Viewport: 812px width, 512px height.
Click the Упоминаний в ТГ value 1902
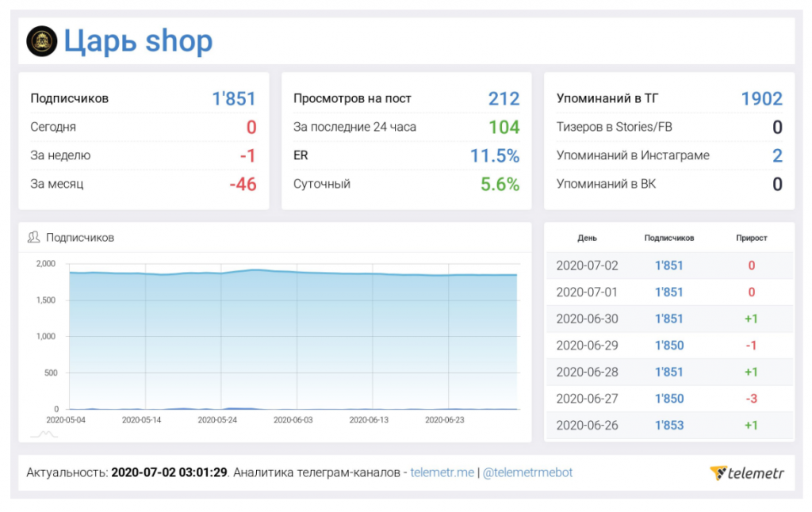[x=761, y=99]
